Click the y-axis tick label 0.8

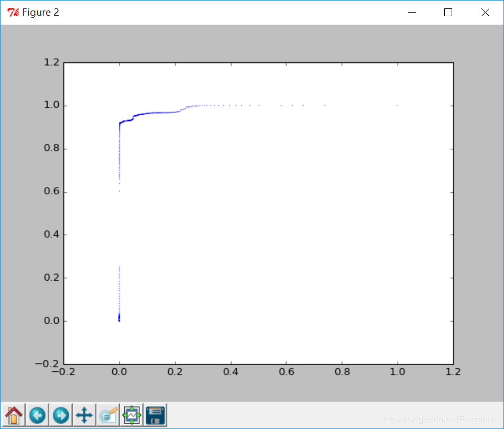coord(52,148)
